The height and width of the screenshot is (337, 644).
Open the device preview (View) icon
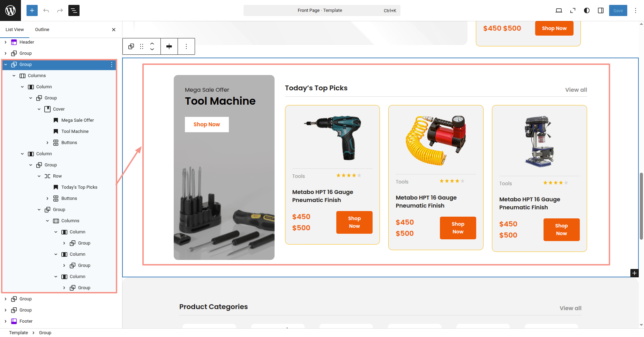559,10
